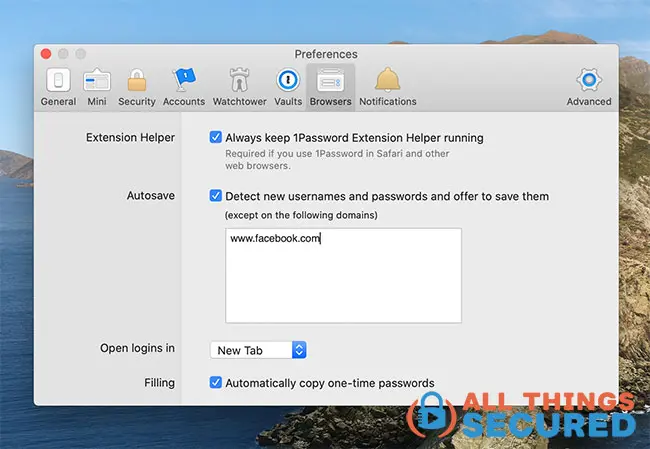The image size is (650, 449).
Task: Open the New Tab dropdown
Action: [258, 350]
